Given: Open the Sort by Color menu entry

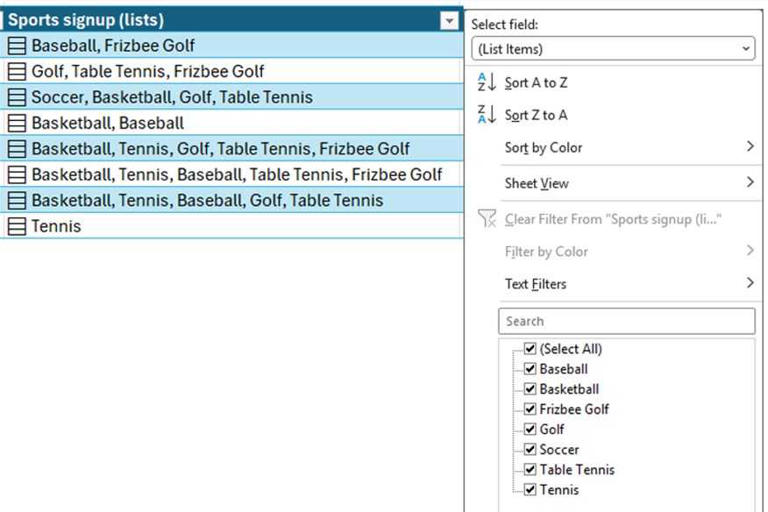Looking at the screenshot, I should [543, 148].
